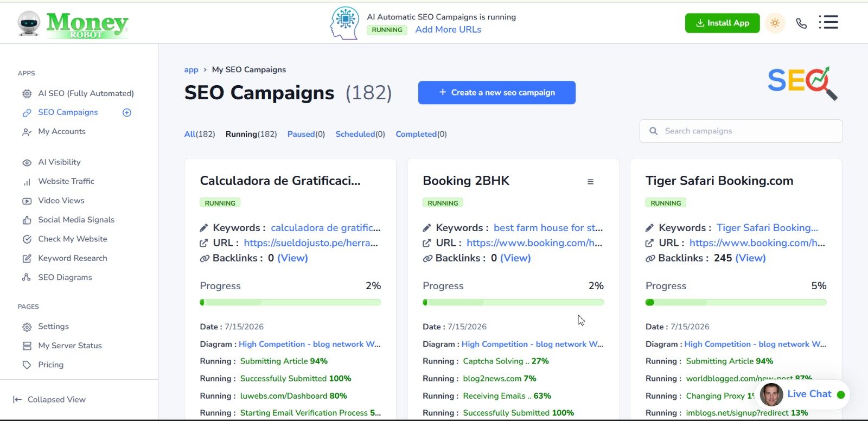Open the Booking 2BHK card menu icon
This screenshot has width=868, height=421.
590,182
